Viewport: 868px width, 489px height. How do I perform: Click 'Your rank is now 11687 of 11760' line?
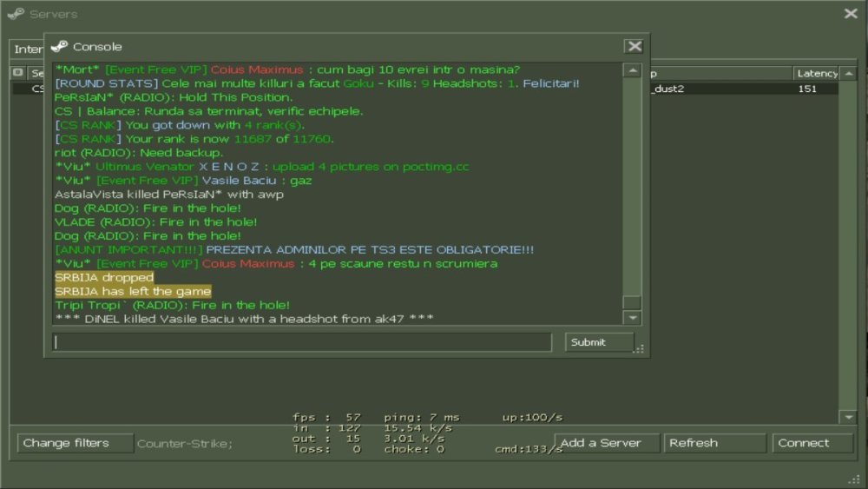pyautogui.click(x=194, y=139)
